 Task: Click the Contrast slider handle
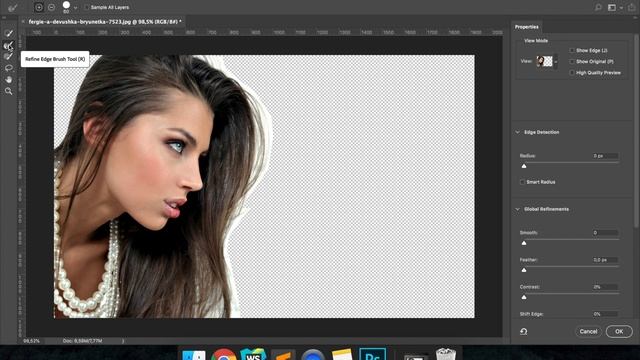(x=524, y=297)
